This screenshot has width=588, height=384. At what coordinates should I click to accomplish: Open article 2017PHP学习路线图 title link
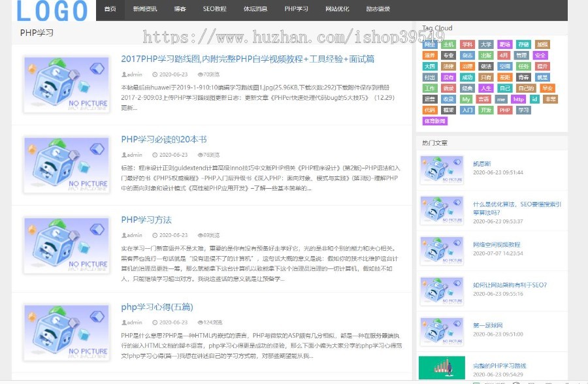248,59
